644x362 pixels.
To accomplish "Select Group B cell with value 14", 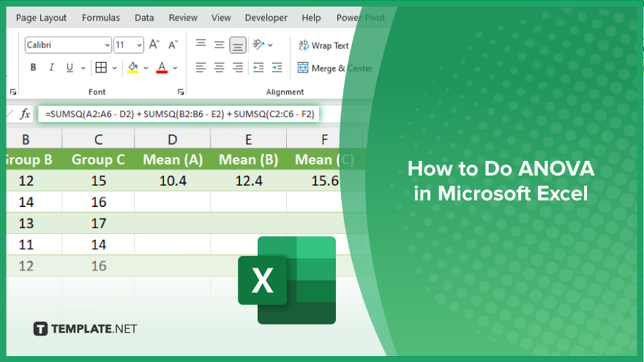I will 34,202.
